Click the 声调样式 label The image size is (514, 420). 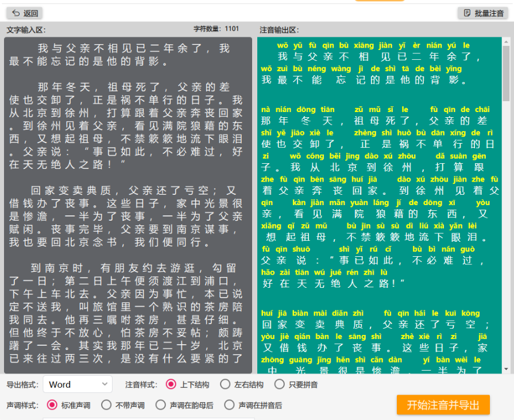coord(22,406)
